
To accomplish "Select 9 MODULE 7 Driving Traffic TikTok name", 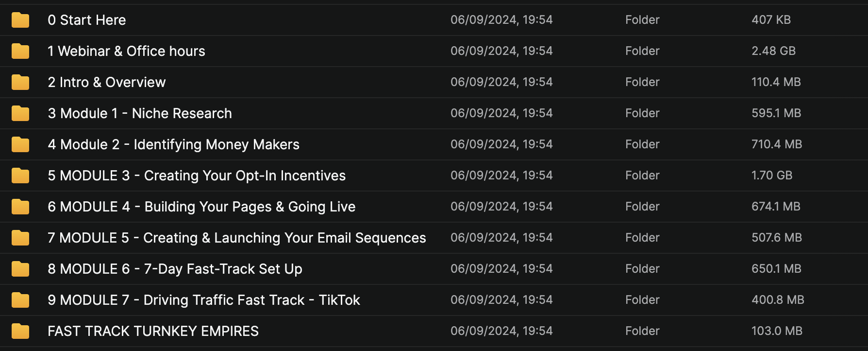I will (204, 300).
